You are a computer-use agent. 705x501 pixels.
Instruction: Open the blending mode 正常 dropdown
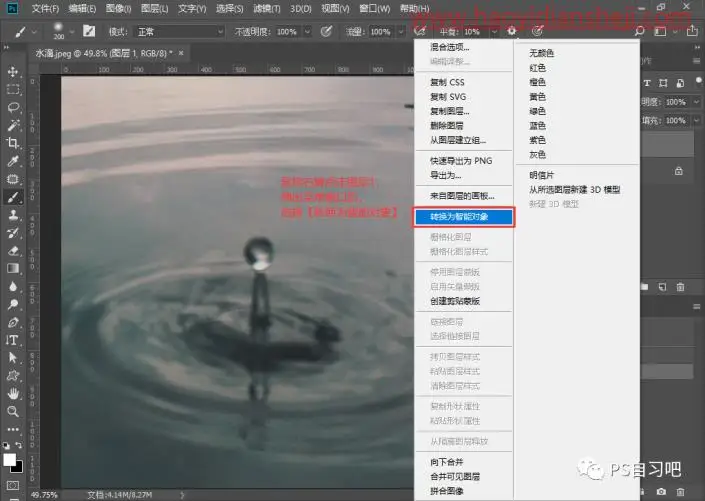pos(179,31)
